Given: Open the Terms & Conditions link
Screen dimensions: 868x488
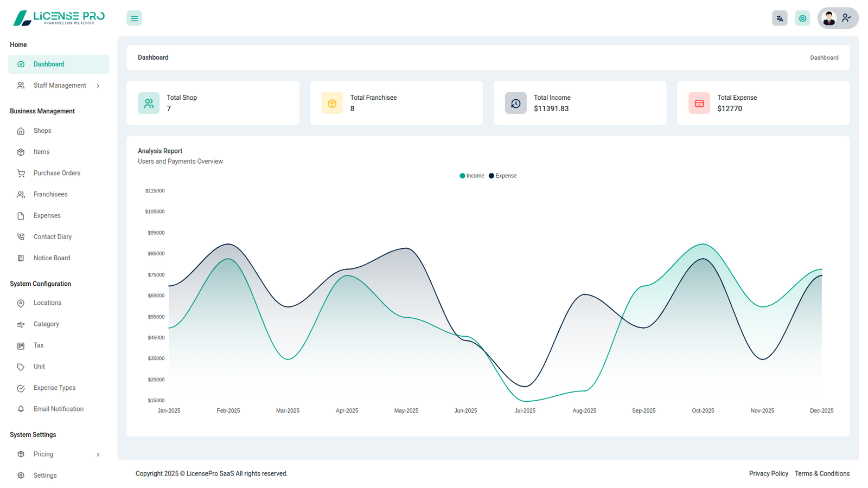Looking at the screenshot, I should [822, 474].
